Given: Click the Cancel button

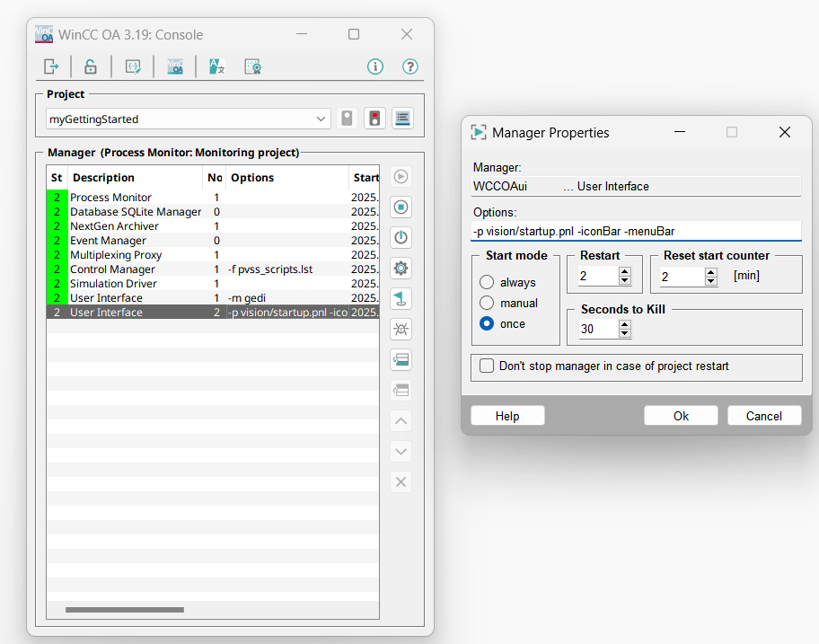Looking at the screenshot, I should point(763,416).
